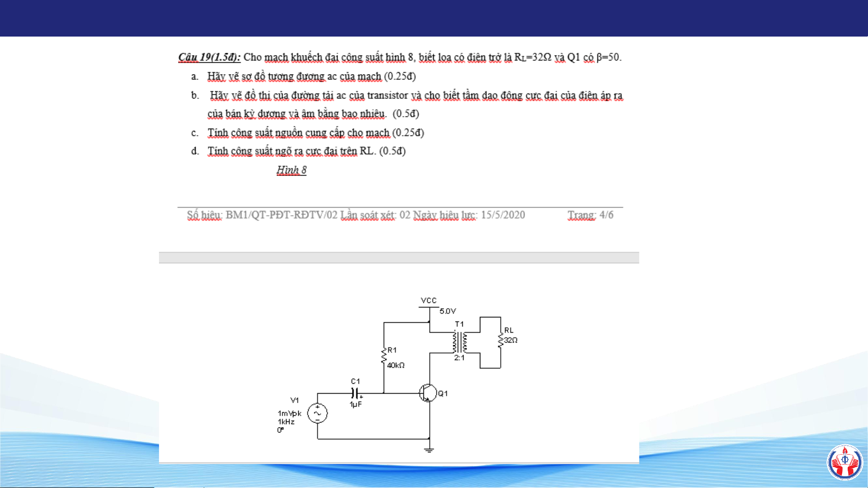Click the C1 capacitor symbol
Viewport: 868px width, 488px height.
[356, 393]
